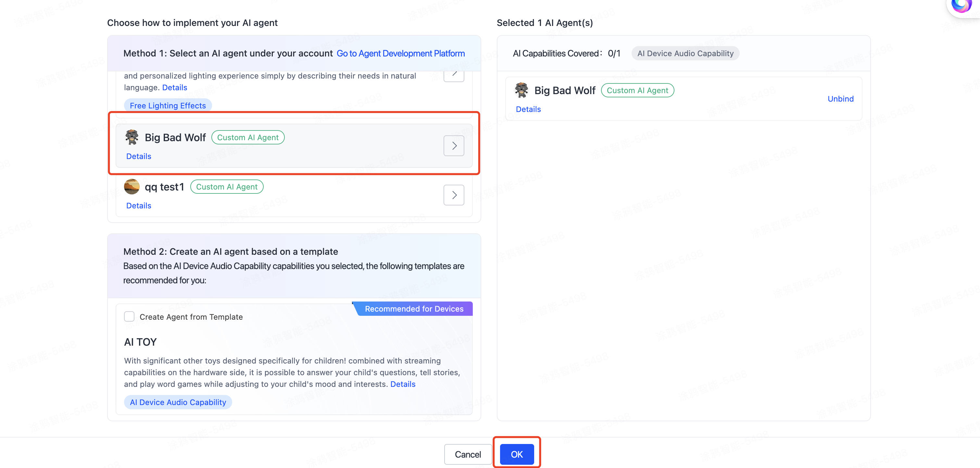This screenshot has width=980, height=468.
Task: Click AI Device Audio Capability tag in AI TOY card
Action: click(x=178, y=402)
